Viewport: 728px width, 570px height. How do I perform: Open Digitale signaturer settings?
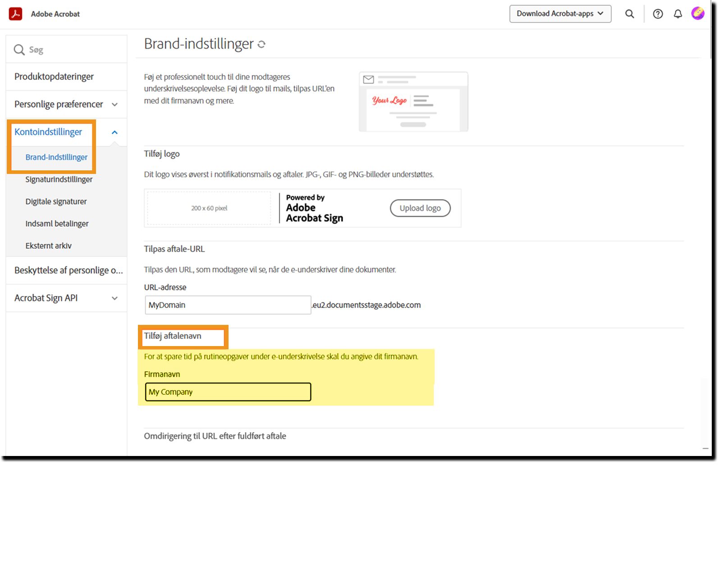point(56,201)
